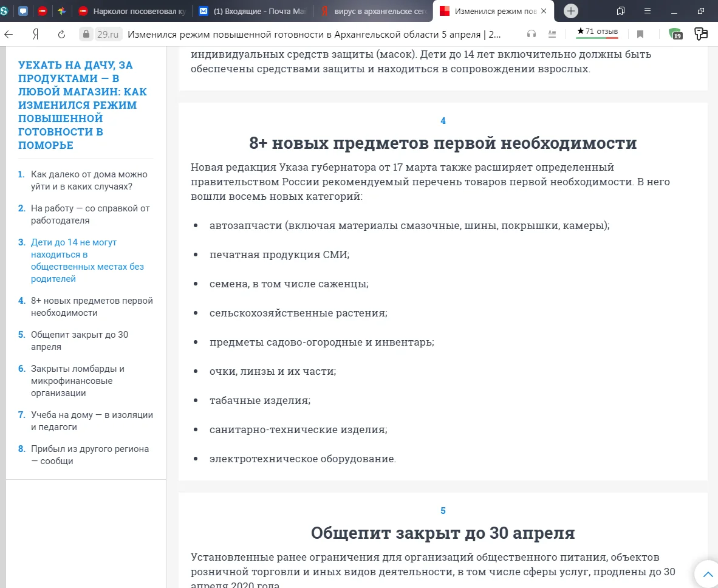Open the pinned tab with red minus icon
The image size is (718, 588).
tap(42, 11)
